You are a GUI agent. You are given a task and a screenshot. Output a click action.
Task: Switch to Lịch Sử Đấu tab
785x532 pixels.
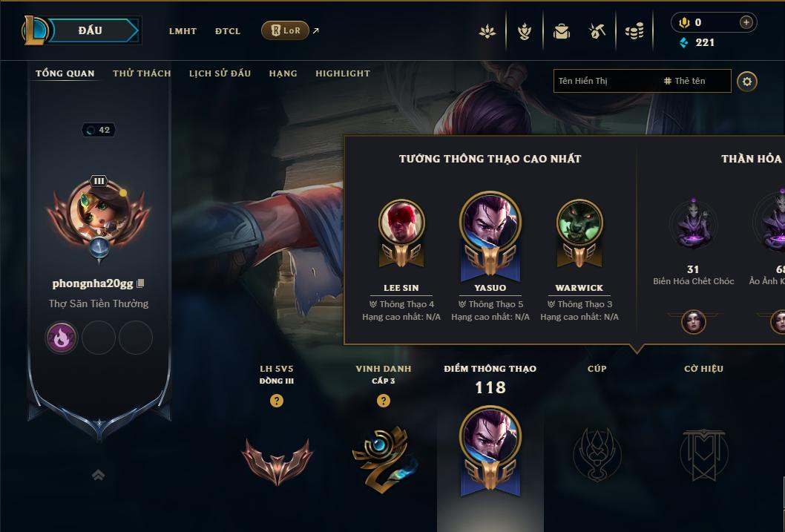220,73
